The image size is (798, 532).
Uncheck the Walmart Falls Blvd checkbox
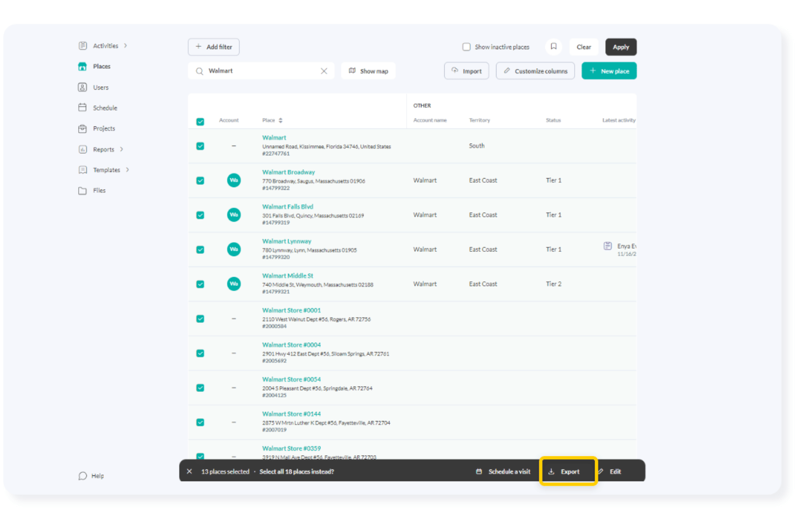tap(200, 215)
